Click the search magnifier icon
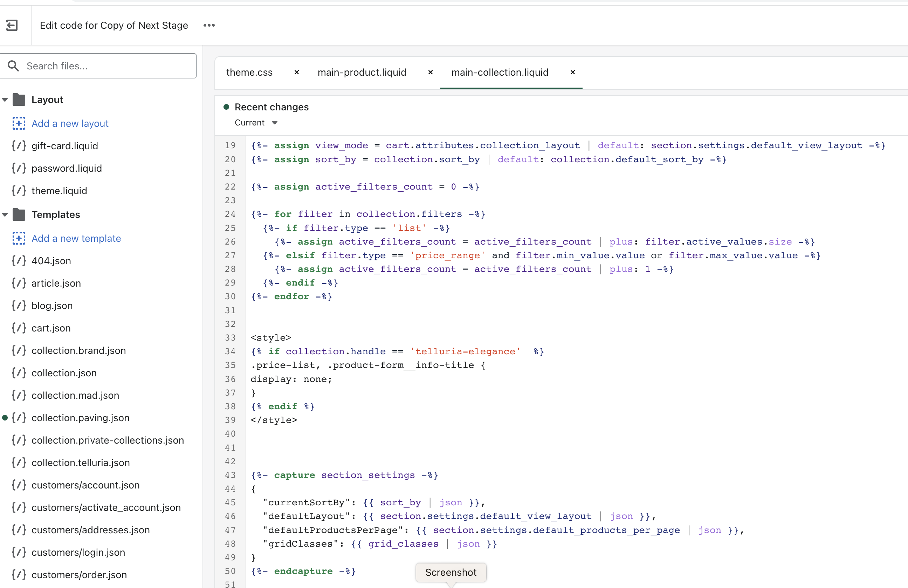The width and height of the screenshot is (908, 588). [13, 66]
